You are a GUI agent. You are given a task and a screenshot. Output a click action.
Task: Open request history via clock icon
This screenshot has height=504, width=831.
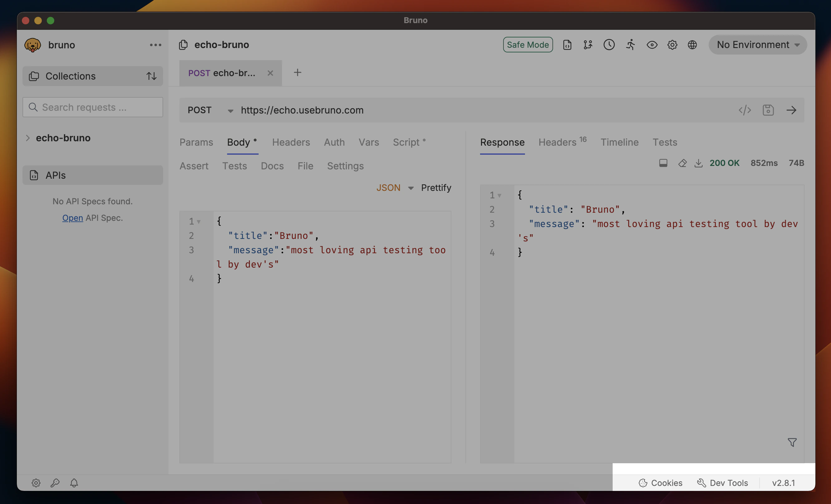[609, 45]
